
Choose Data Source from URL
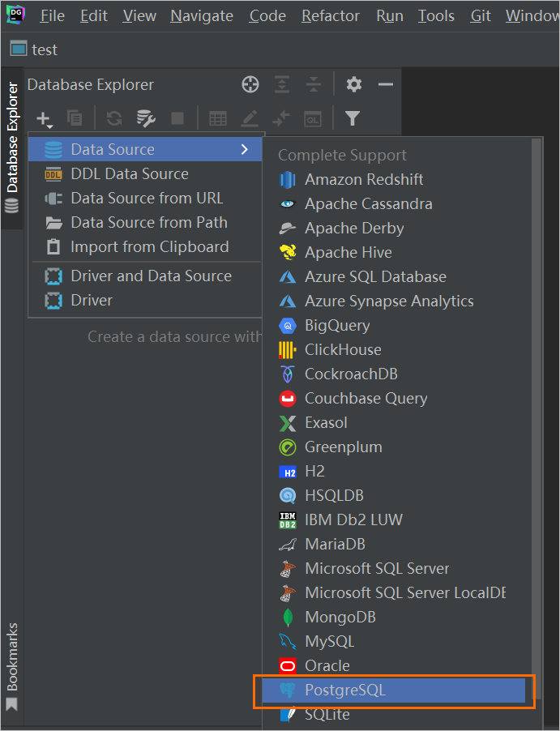pos(147,198)
